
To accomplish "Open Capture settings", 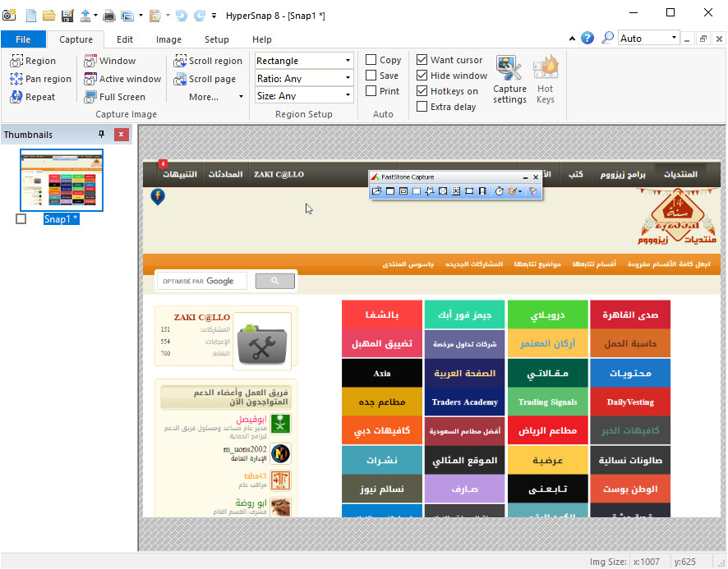I will tap(509, 80).
